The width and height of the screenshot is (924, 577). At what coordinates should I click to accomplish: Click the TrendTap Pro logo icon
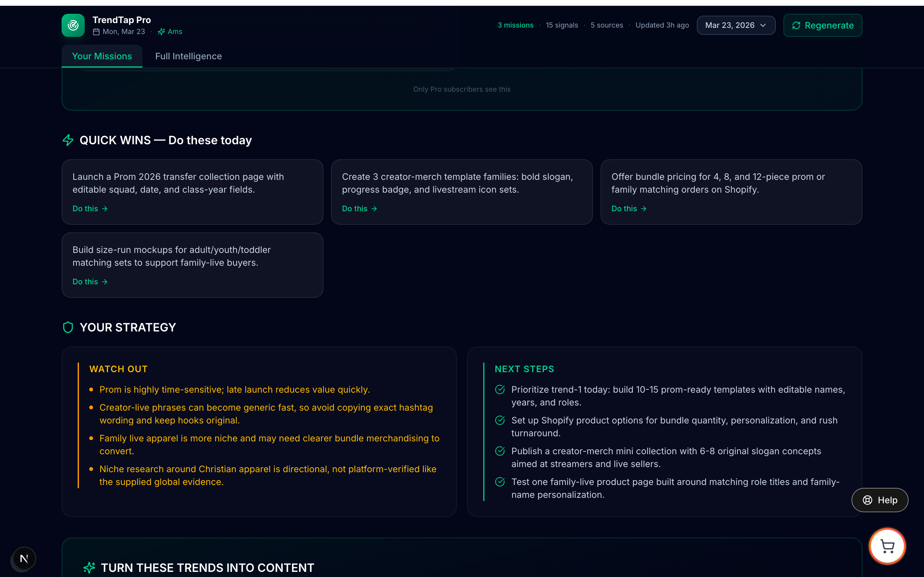click(73, 25)
